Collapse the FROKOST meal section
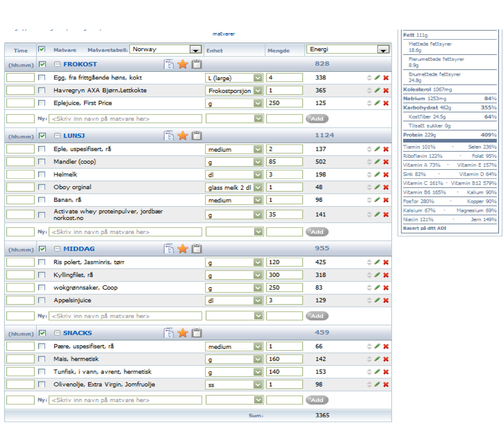Screen dimensions: 504x425 pyautogui.click(x=57, y=64)
